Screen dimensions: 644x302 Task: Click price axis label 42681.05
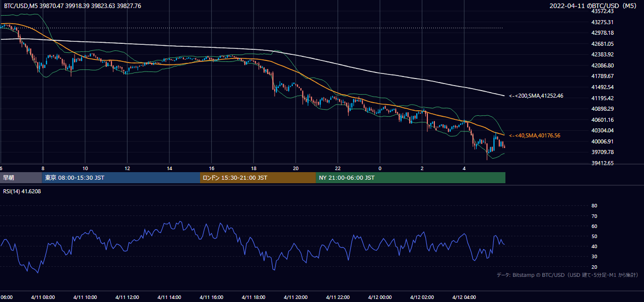point(602,44)
